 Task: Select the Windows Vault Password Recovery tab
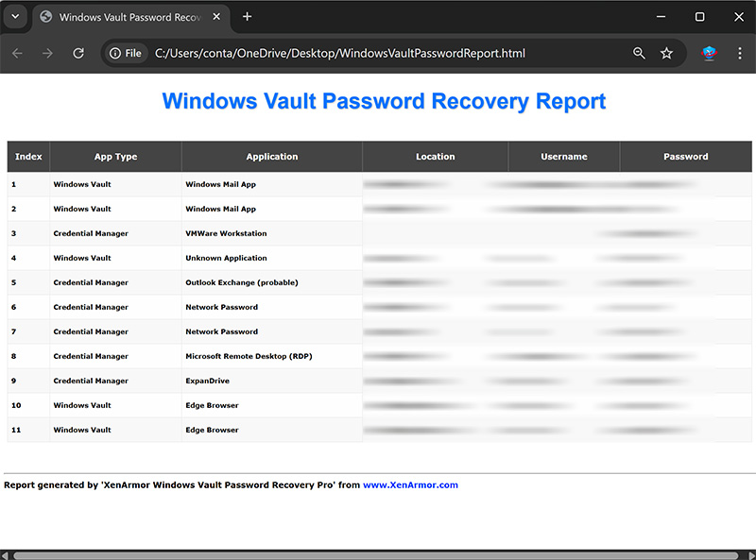coord(113,17)
